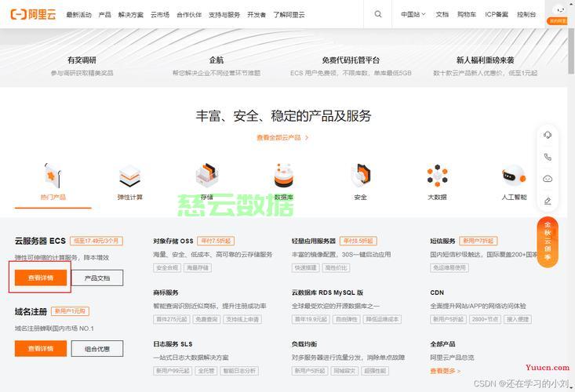Click 查看全部云产品 link
Screen dimensions: 575x392
click(282, 138)
